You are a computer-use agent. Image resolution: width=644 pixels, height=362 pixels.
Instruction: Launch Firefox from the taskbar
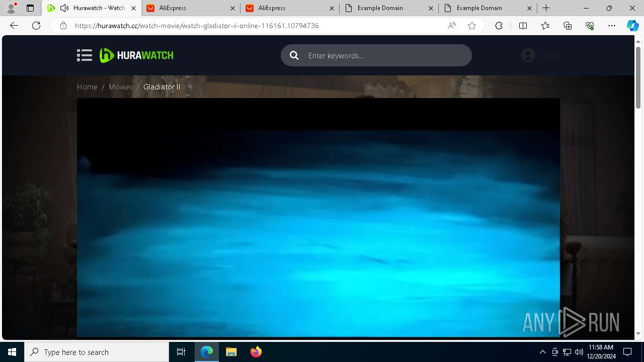(256, 352)
